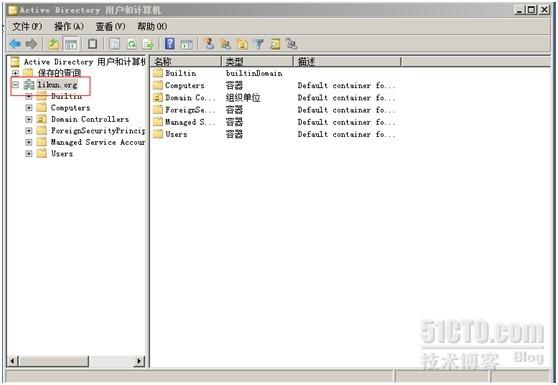558x385 pixels.
Task: Click the clipboard paste toolbar icon
Action: coord(93,44)
